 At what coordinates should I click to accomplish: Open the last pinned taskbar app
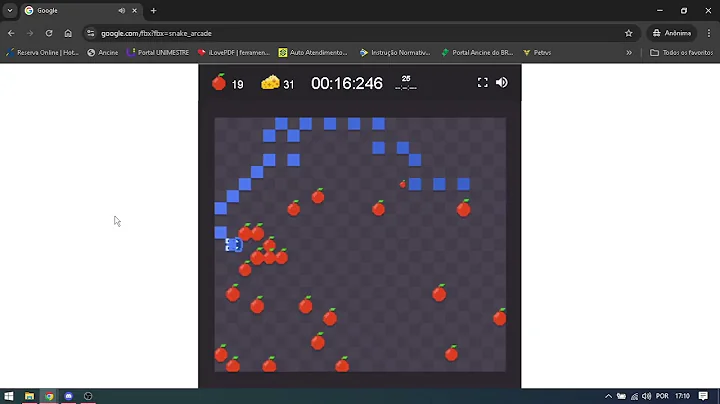coord(88,396)
